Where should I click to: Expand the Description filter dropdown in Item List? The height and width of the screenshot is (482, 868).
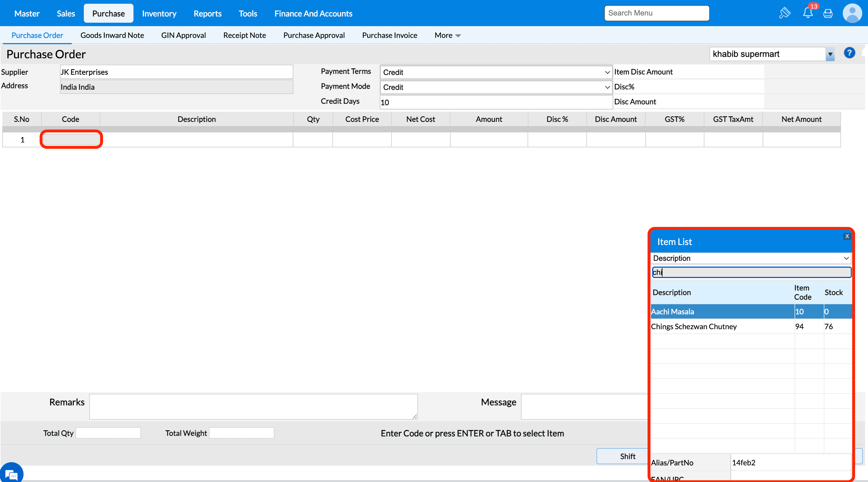click(750, 258)
